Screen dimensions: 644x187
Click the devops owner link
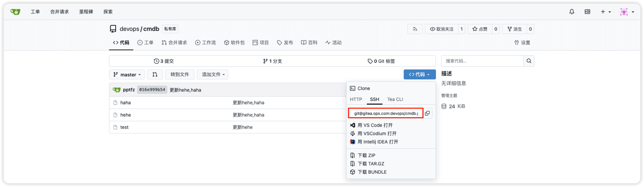(x=129, y=29)
